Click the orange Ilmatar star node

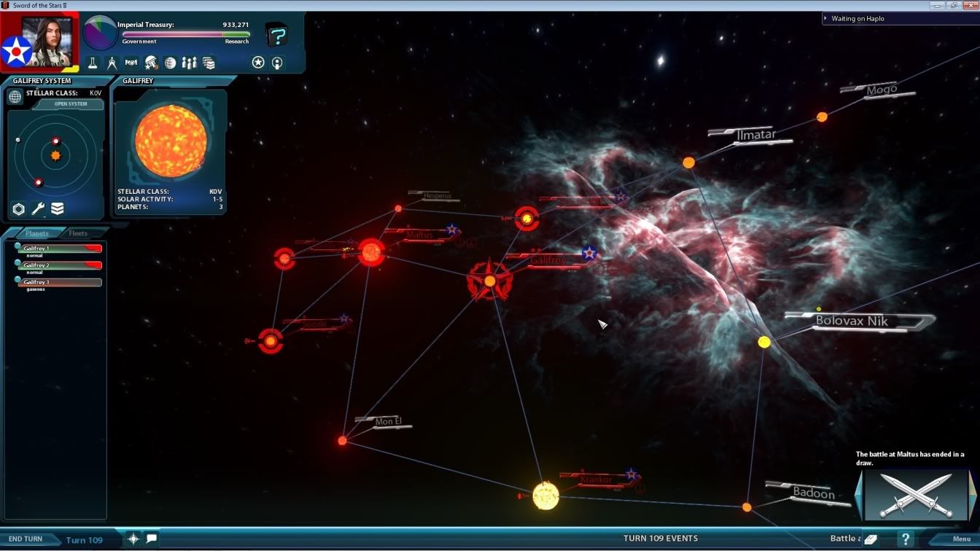click(688, 163)
